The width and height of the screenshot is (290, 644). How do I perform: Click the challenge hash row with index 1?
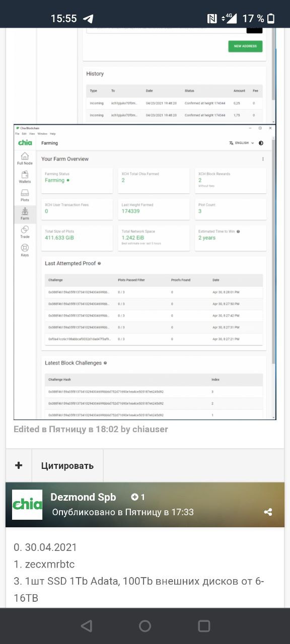(154, 415)
